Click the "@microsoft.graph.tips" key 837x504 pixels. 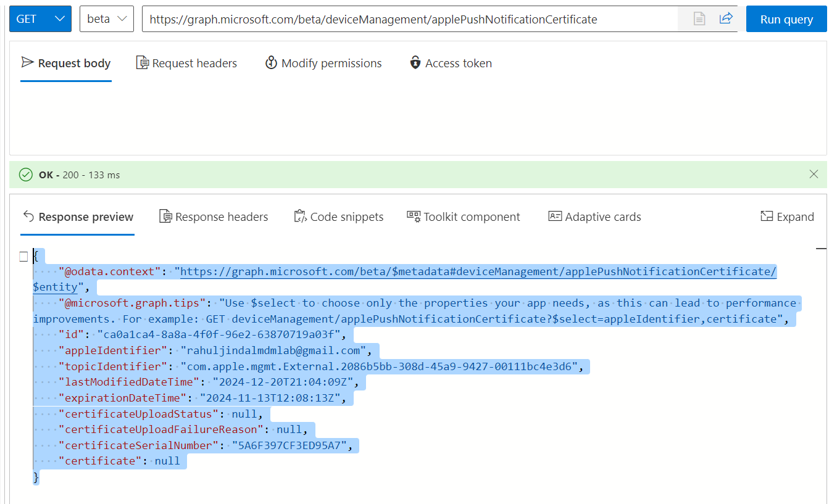(x=132, y=303)
